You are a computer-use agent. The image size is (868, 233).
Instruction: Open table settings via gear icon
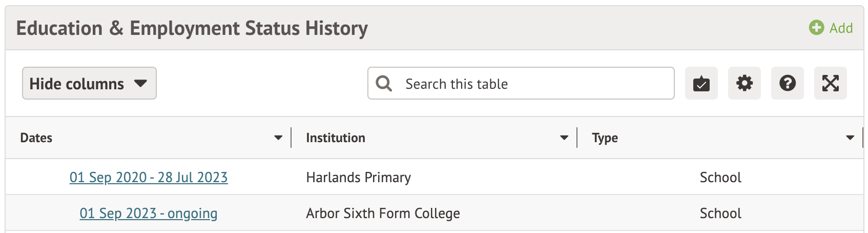pos(744,83)
